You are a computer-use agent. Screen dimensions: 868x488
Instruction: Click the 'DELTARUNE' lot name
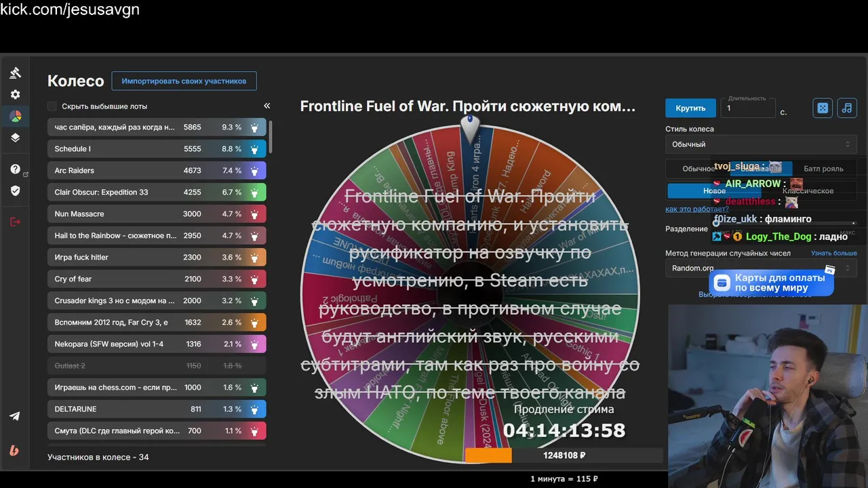pyautogui.click(x=75, y=409)
